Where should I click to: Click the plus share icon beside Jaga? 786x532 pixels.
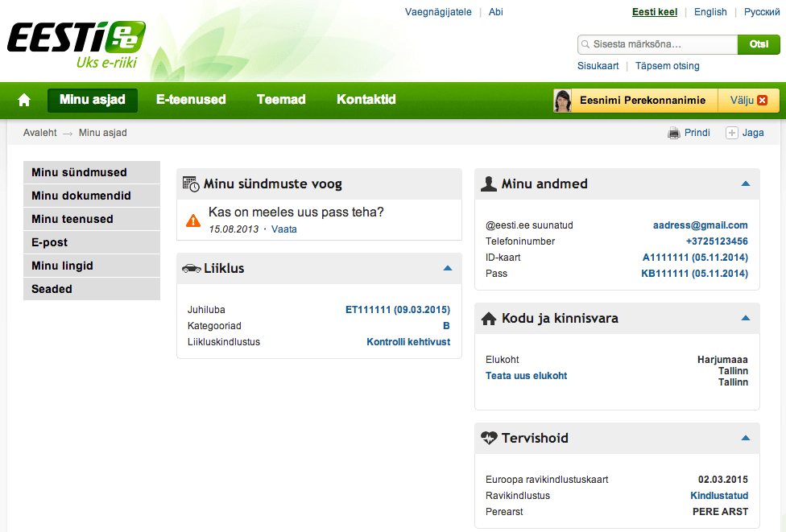coord(732,133)
